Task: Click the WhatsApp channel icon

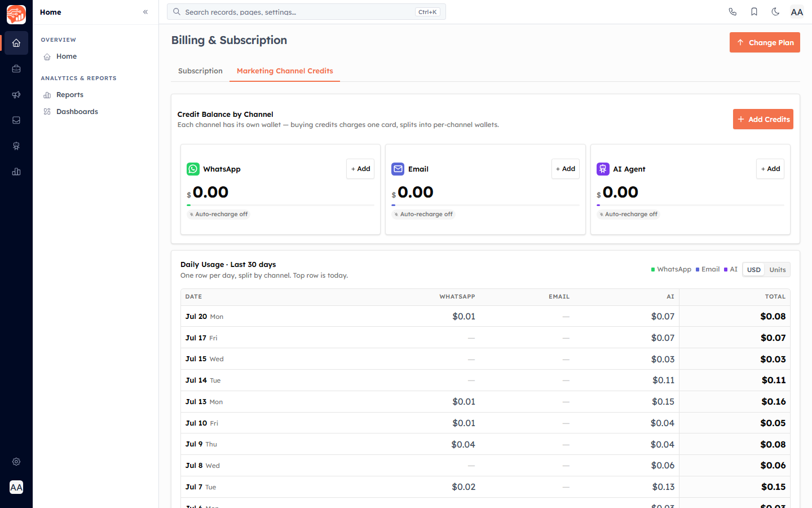Action: click(x=193, y=169)
